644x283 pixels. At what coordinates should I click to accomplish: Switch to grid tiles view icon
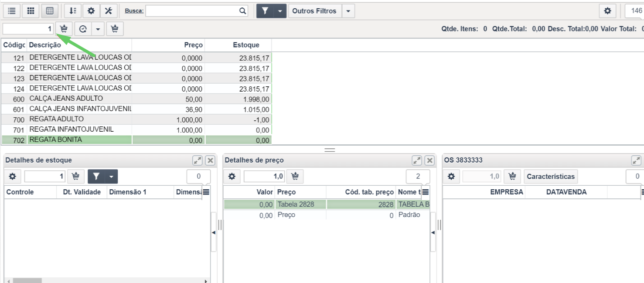tap(31, 11)
